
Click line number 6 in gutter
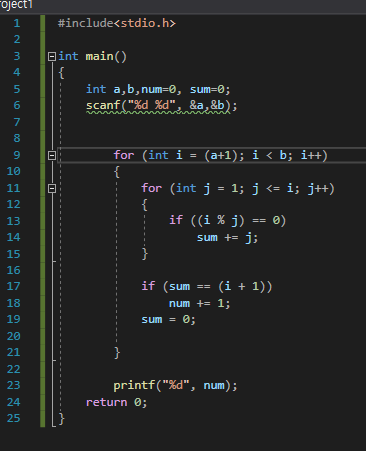point(17,106)
